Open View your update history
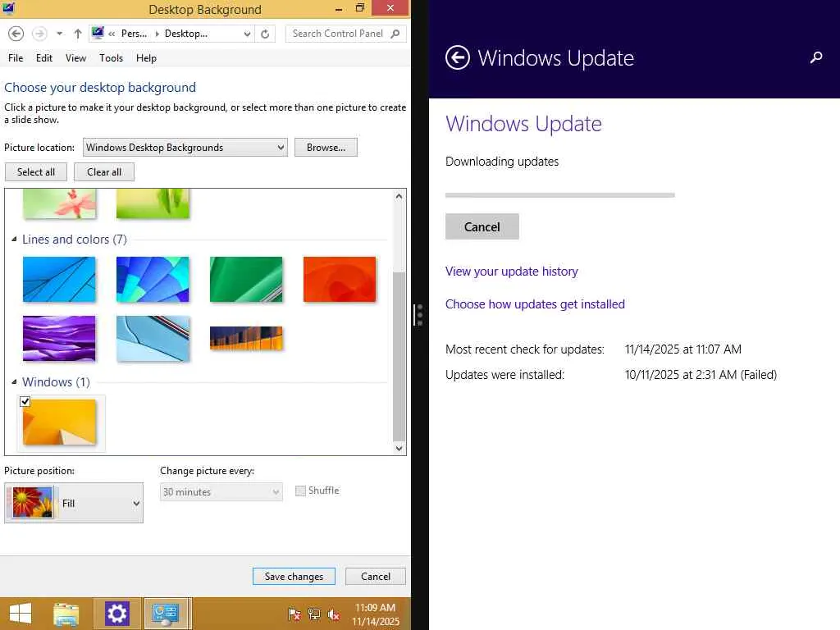The height and width of the screenshot is (630, 840). [512, 271]
